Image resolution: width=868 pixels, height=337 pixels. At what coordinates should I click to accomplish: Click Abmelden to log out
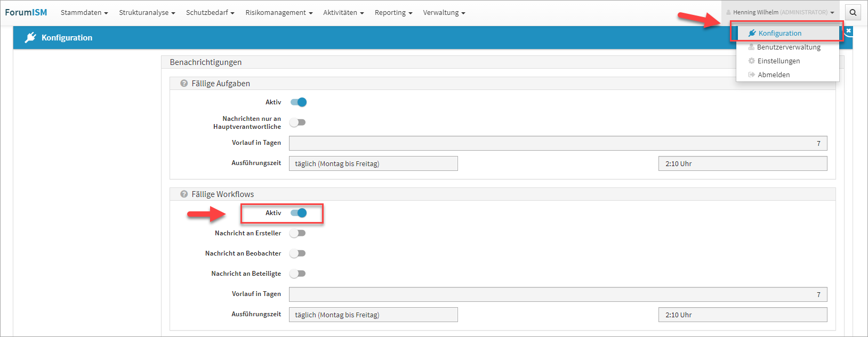coord(774,75)
